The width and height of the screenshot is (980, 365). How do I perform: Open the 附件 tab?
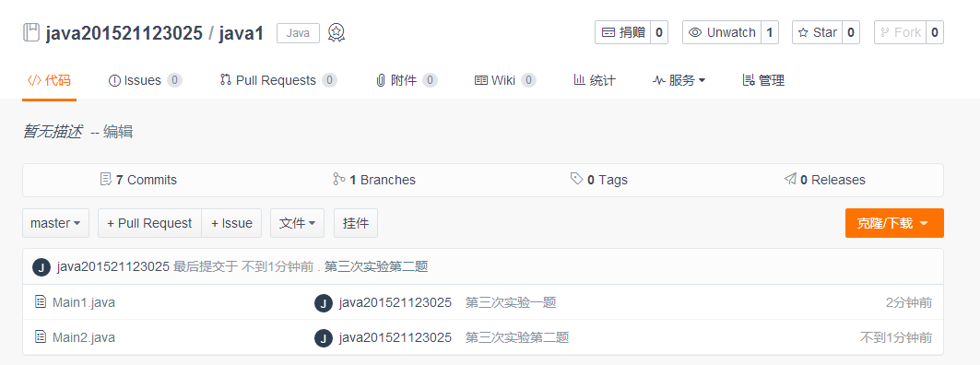tap(407, 80)
